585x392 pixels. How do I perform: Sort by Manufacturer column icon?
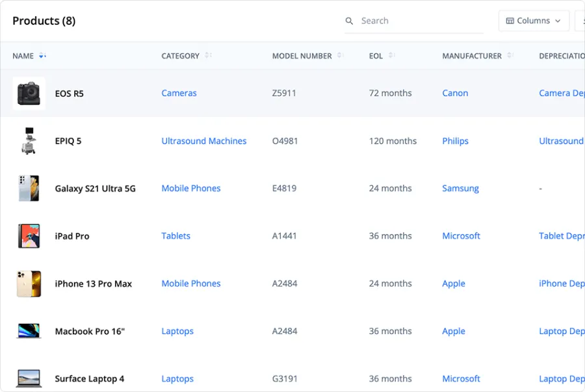click(x=510, y=55)
